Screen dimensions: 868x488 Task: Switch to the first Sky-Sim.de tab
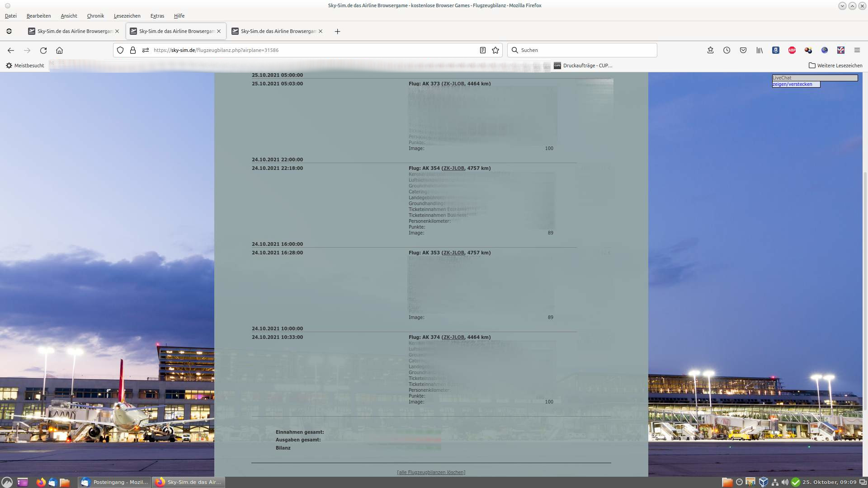click(72, 31)
